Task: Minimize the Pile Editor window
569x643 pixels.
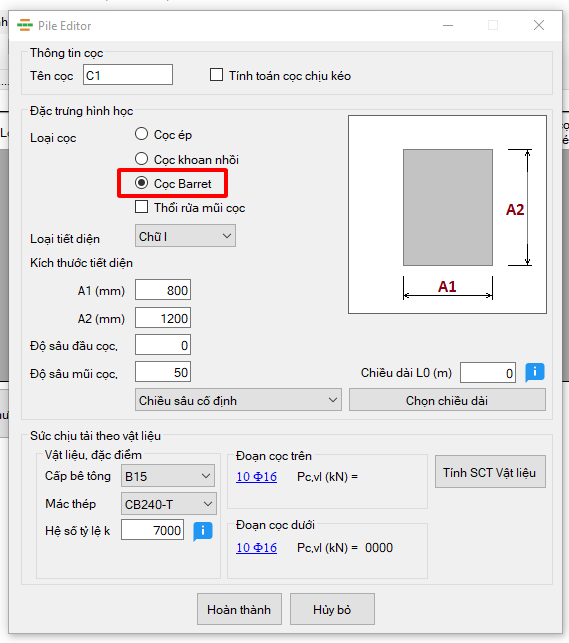Action: 448,25
